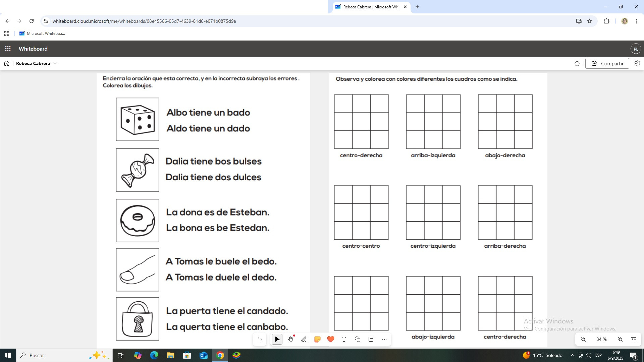This screenshot has height=362, width=644.
Task: Click the browser address bar URL
Action: click(144, 21)
